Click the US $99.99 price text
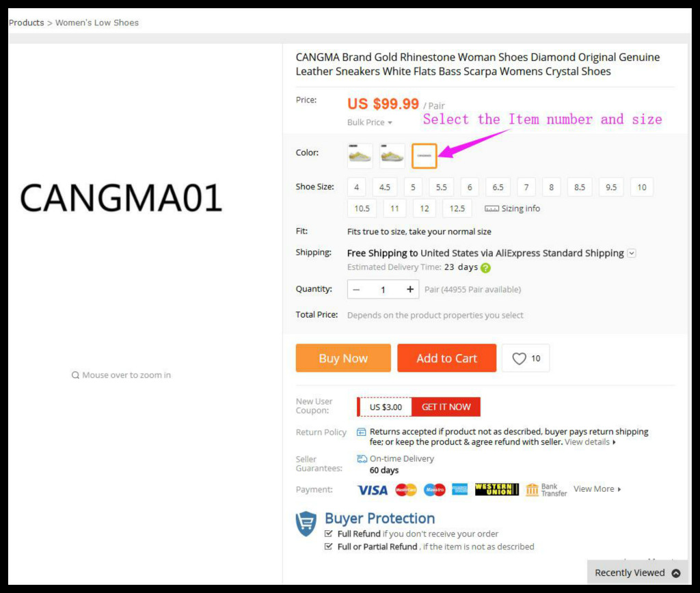Screen dimensions: 700x593 click(383, 104)
